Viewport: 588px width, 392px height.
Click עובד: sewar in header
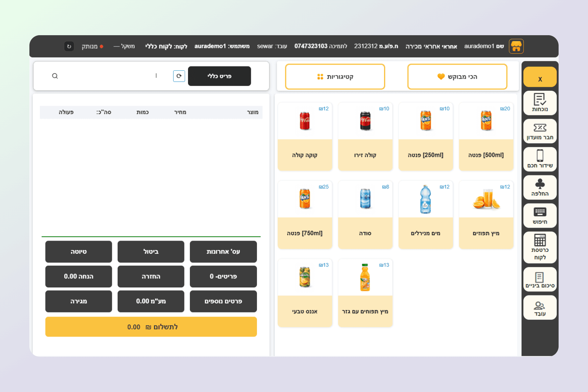pos(272,46)
